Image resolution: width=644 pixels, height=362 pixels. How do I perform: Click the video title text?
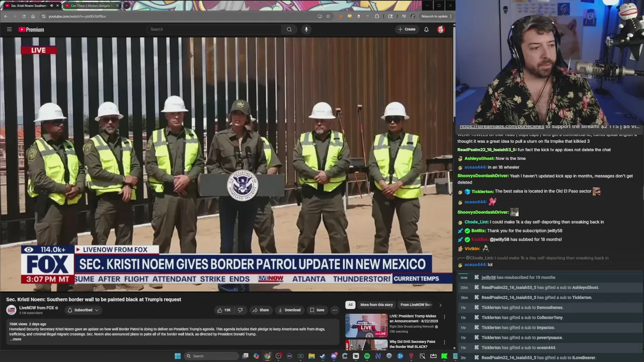[94, 299]
